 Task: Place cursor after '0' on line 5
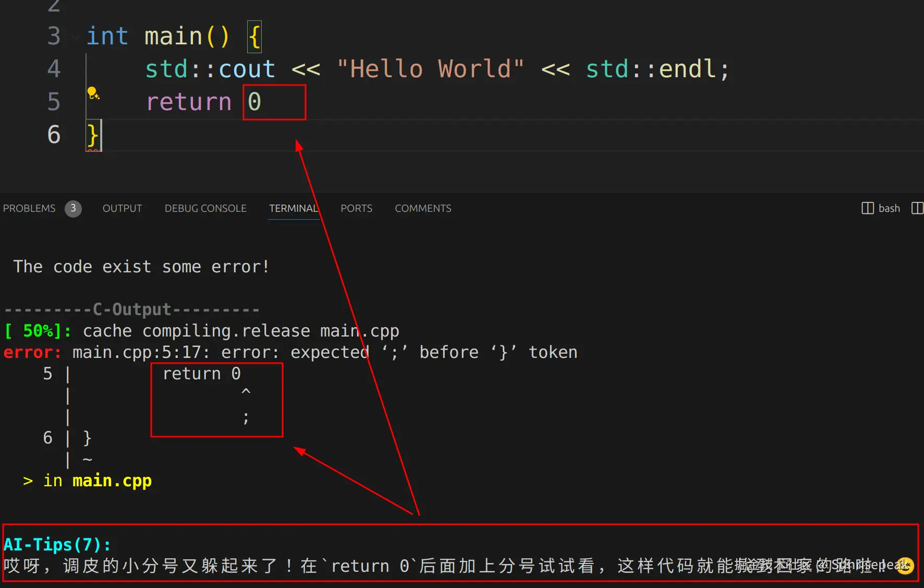point(262,102)
